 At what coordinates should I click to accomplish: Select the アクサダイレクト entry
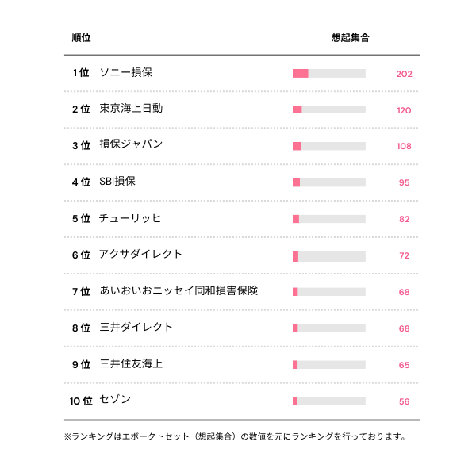140,255
